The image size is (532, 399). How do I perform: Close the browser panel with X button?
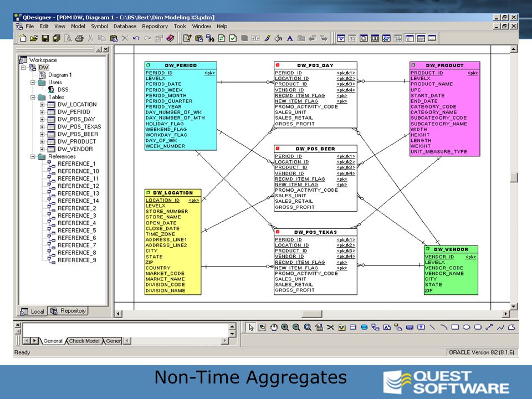(x=106, y=49)
